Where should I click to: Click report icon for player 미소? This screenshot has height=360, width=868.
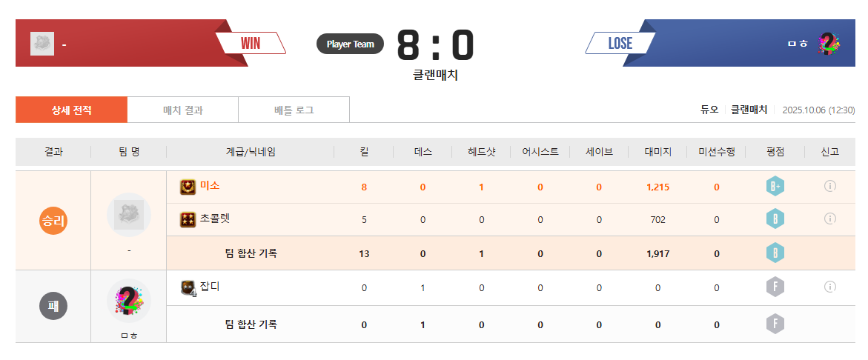point(829,187)
